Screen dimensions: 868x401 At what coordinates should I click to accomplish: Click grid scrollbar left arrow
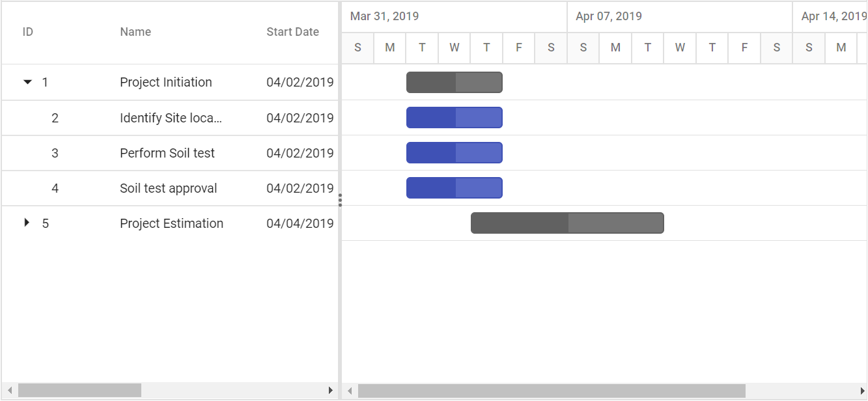pos(9,391)
